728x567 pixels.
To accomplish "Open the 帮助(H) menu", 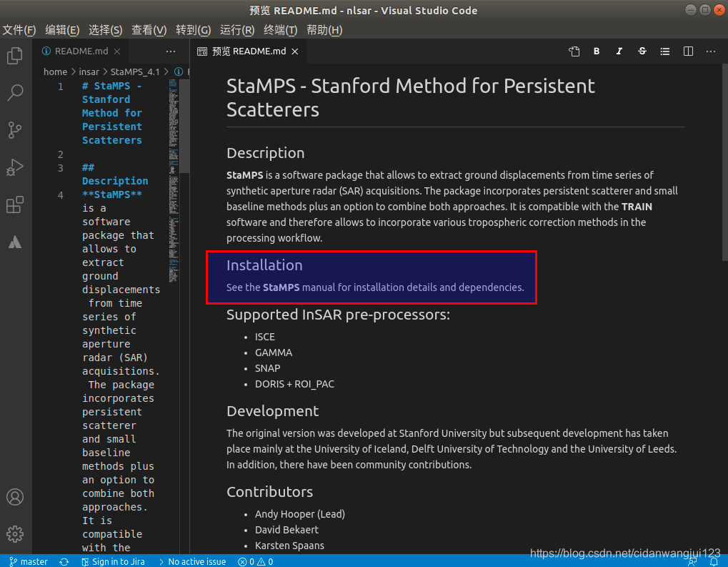I will click(x=324, y=30).
